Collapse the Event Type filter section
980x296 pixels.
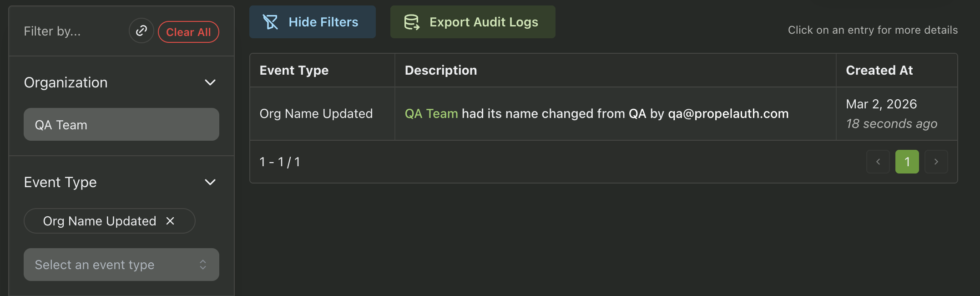210,182
